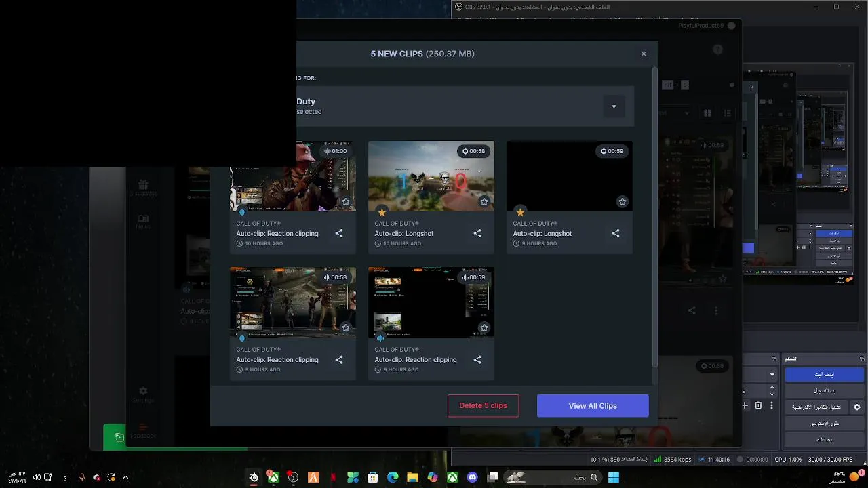Viewport: 868px width, 488px height.
Task: Favorite the 00:59 Reaction clipping clip
Action: pyautogui.click(x=484, y=327)
